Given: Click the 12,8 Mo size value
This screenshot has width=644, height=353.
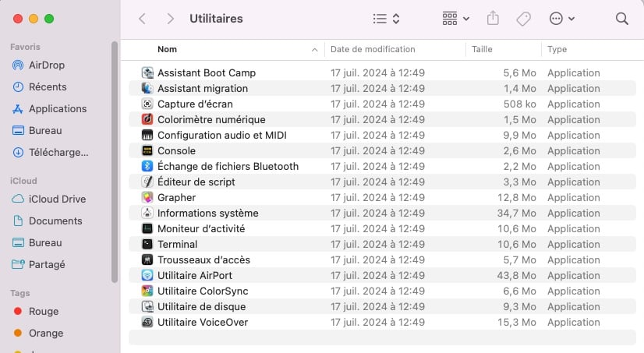Looking at the screenshot, I should (x=516, y=197).
